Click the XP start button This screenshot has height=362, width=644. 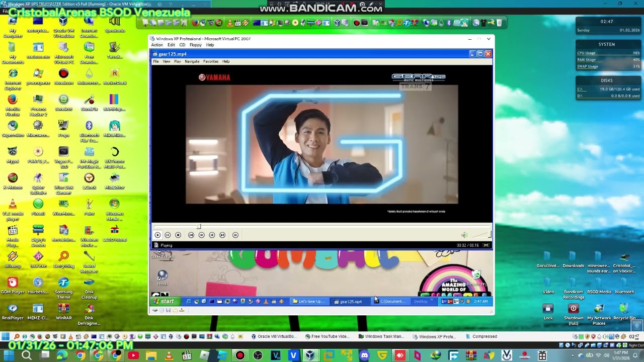[x=165, y=302]
